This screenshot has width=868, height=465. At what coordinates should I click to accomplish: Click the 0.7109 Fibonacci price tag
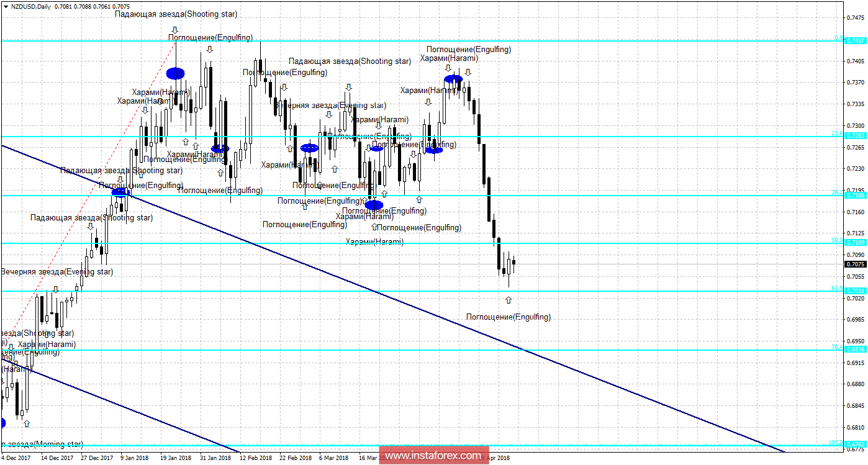pos(854,243)
